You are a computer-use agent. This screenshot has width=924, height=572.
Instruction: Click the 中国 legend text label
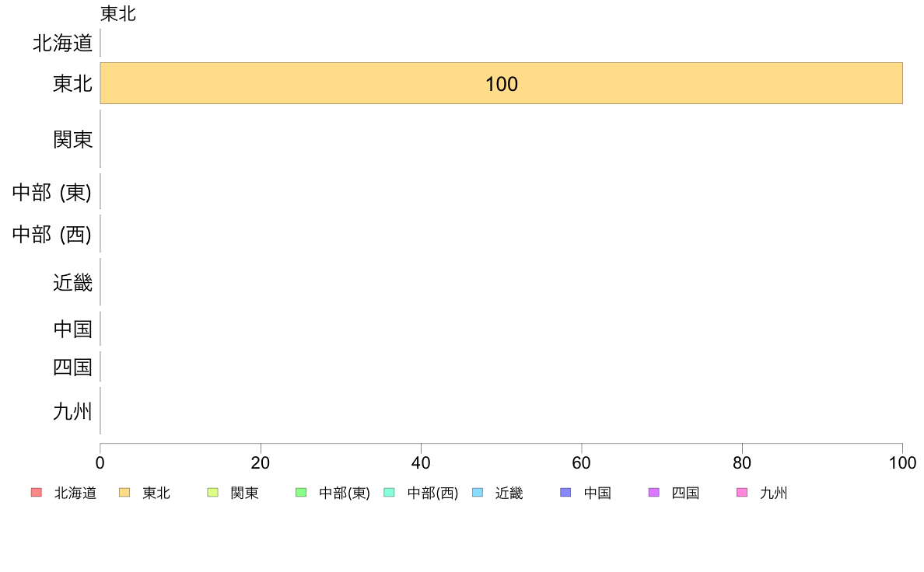597,493
